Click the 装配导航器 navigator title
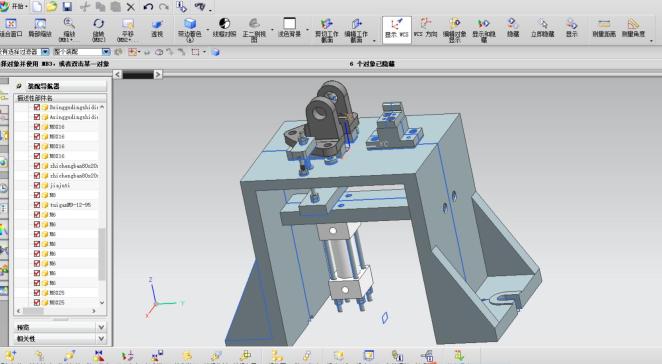662x364 pixels. (x=43, y=86)
